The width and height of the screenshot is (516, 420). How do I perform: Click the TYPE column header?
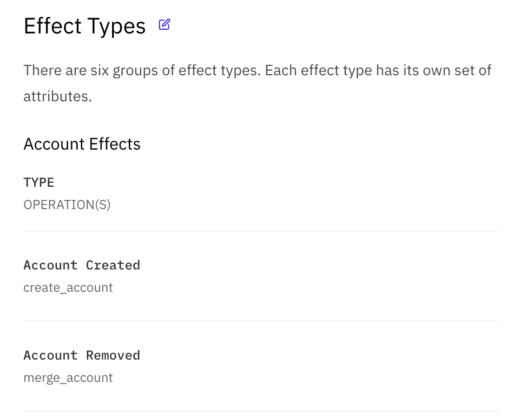(39, 183)
